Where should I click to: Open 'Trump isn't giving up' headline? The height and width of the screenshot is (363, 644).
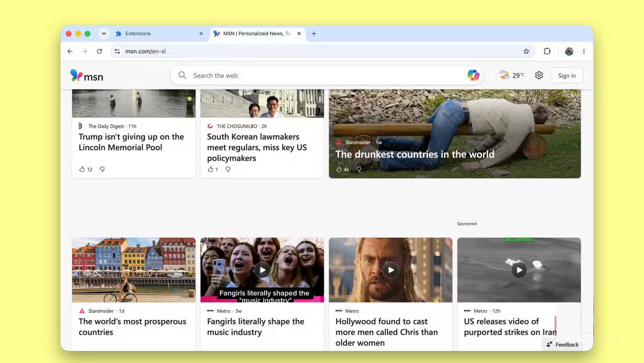131,142
